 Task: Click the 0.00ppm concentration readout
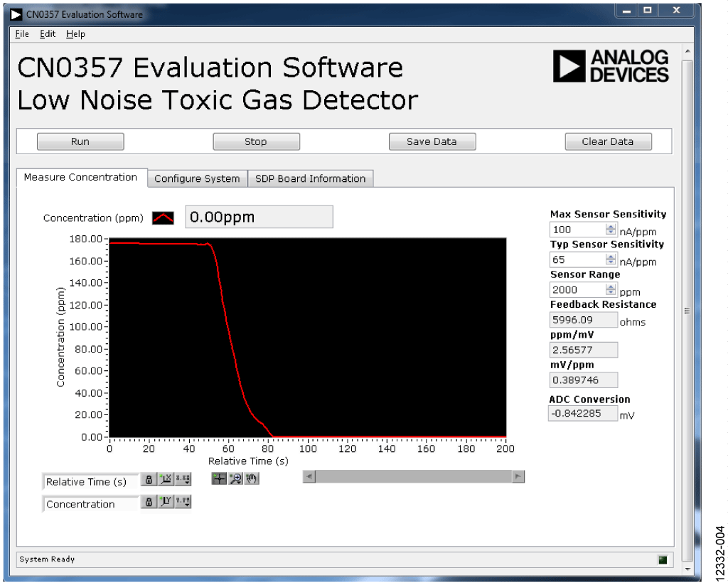coord(259,217)
